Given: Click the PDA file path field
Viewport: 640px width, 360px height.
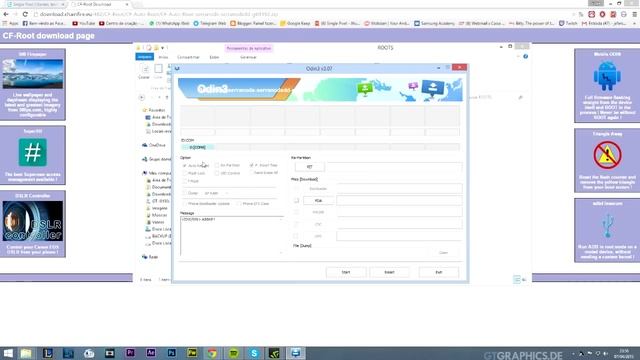Looking at the screenshot, I should [x=399, y=200].
